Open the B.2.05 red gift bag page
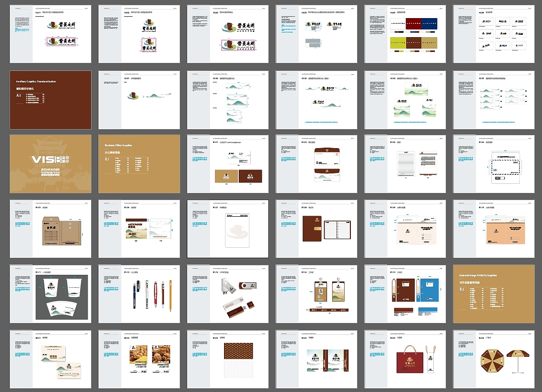Viewport: 542px width, 392px height. (x=405, y=359)
